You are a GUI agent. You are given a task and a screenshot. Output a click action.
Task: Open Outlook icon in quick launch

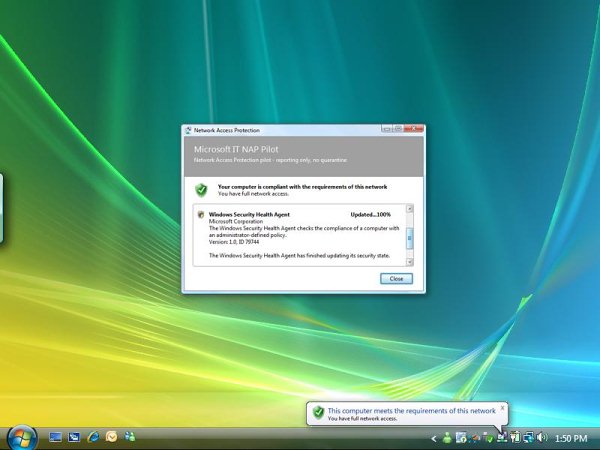point(111,437)
